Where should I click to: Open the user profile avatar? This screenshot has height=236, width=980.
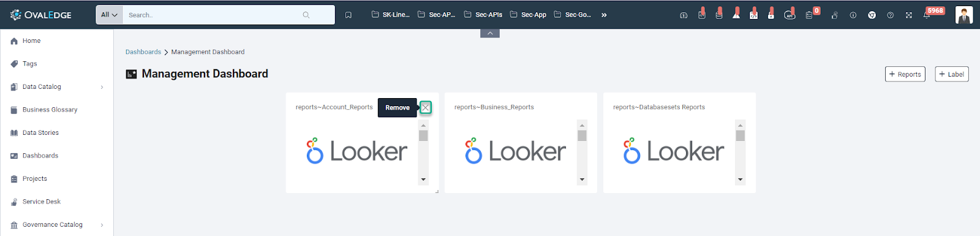point(964,15)
